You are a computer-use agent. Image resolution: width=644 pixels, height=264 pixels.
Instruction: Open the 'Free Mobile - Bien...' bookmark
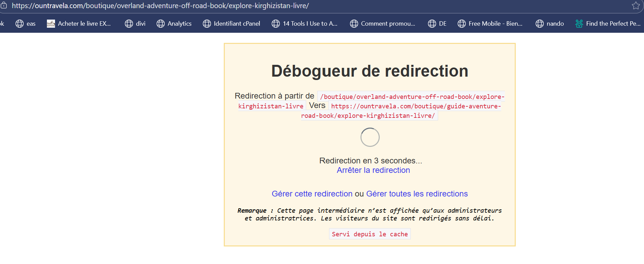(x=490, y=24)
